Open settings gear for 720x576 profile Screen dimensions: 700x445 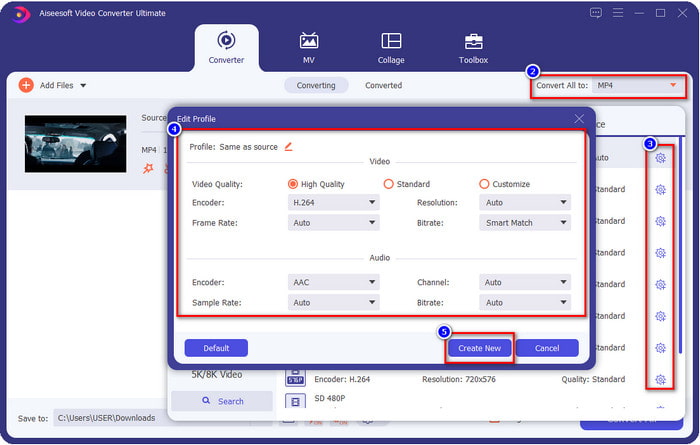point(660,380)
